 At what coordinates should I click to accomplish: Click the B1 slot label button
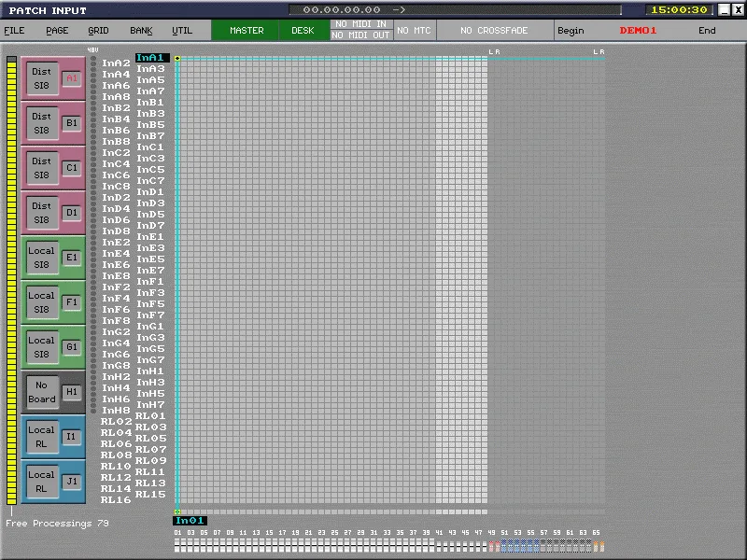point(72,123)
